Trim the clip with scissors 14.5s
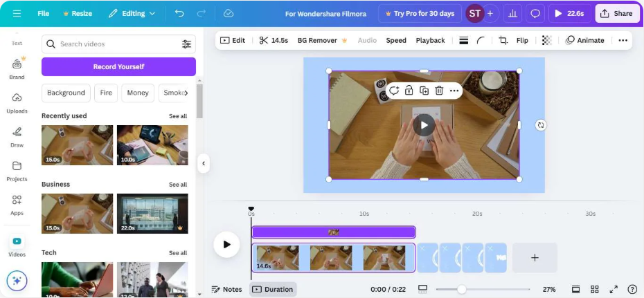644x298 pixels. tap(274, 40)
